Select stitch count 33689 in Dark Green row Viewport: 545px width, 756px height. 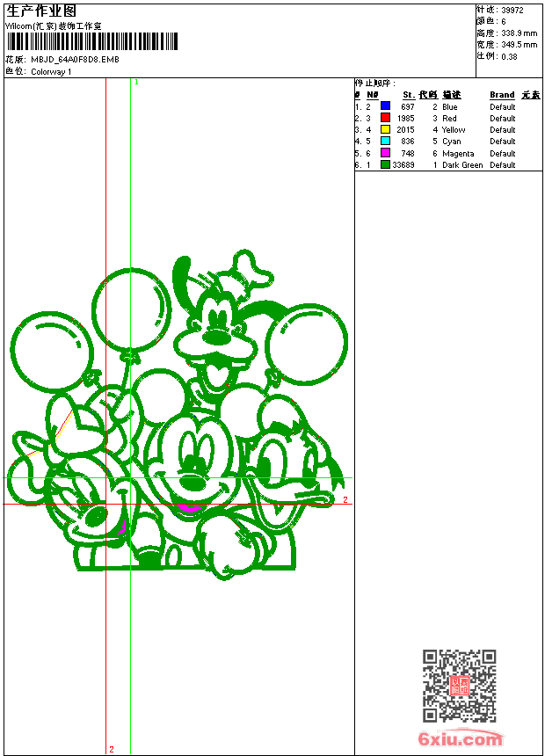coord(403,165)
